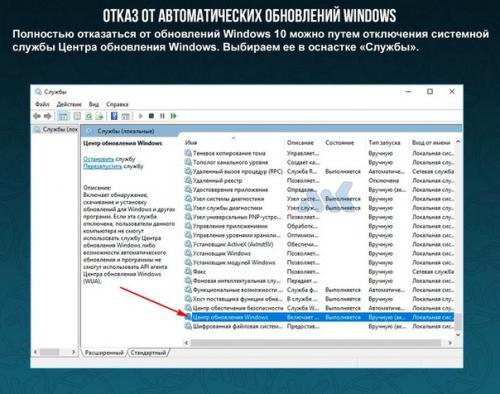Click the gear icon of Тополог канального уровня

(188, 162)
